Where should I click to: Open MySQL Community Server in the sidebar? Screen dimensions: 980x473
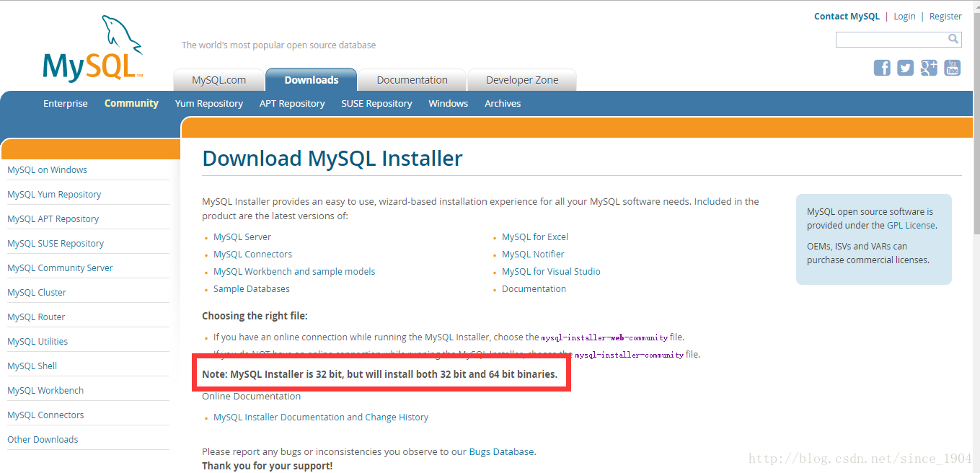pos(60,268)
